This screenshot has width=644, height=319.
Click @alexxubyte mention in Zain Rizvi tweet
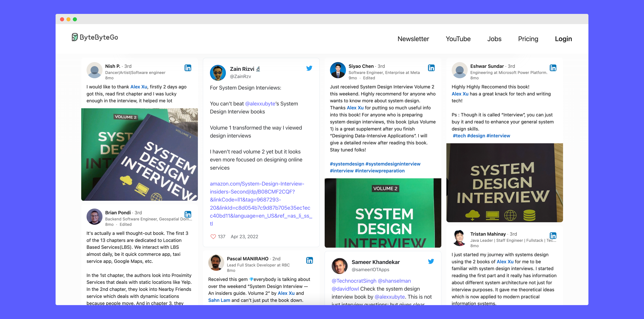260,104
